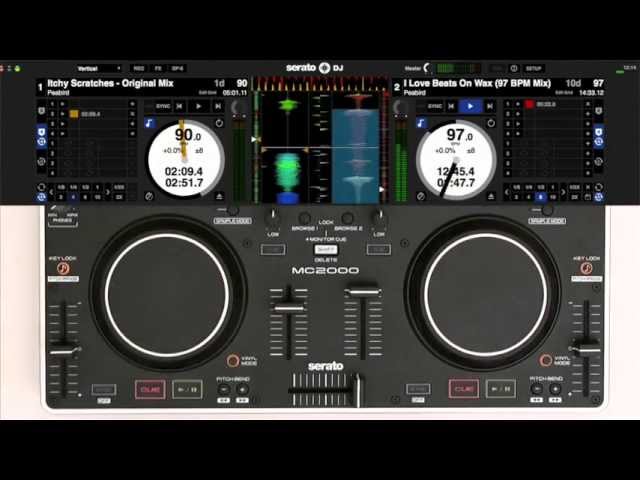
Task: Click deck 1 censor icon below platter
Action: click(x=149, y=196)
